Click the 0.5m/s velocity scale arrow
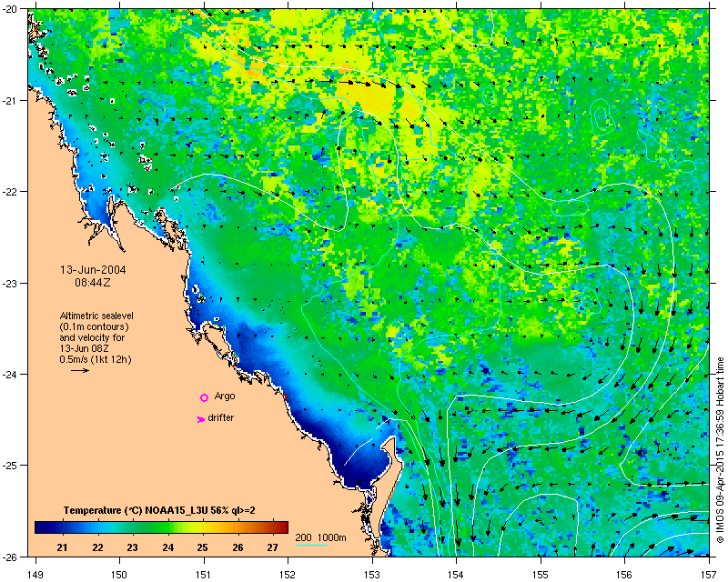This screenshot has width=728, height=582. pos(80,370)
